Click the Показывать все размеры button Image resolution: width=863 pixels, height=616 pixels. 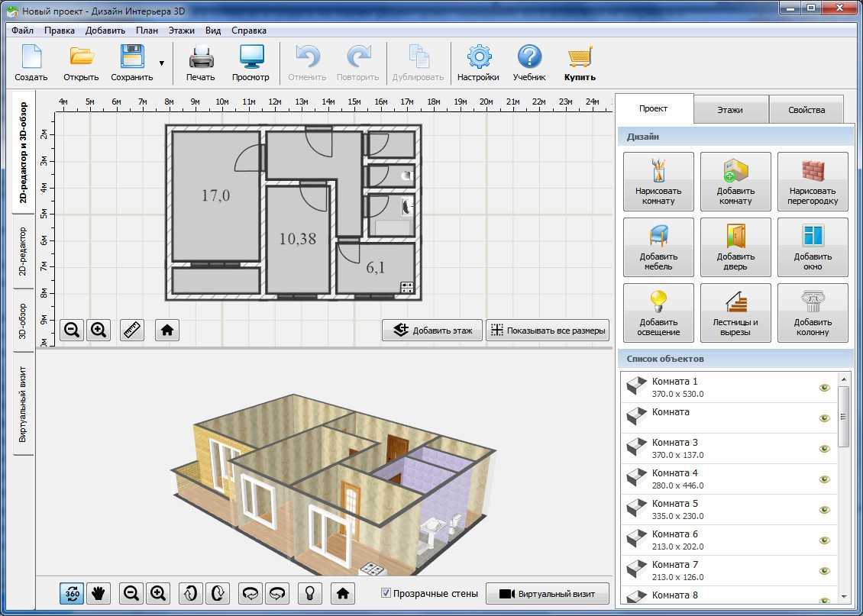click(x=548, y=331)
